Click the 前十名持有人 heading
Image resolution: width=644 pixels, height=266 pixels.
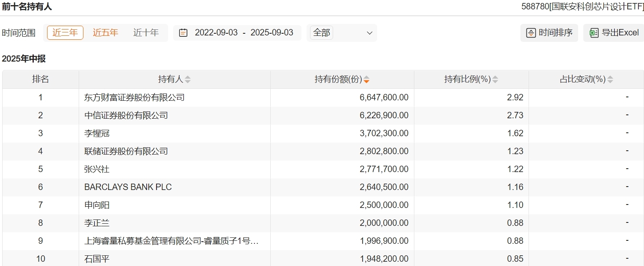click(x=27, y=6)
